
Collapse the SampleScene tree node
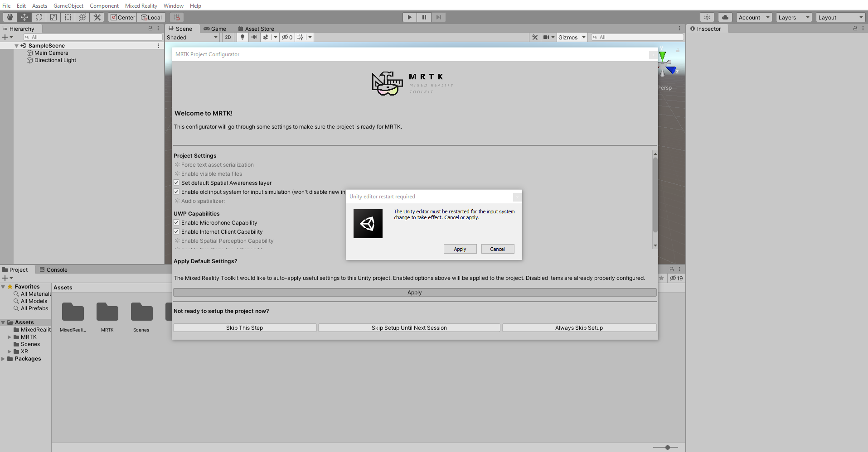17,46
